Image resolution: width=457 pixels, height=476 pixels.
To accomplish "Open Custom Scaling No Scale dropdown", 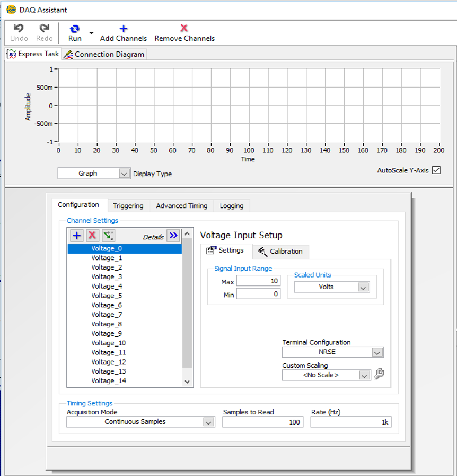I will tap(326, 375).
